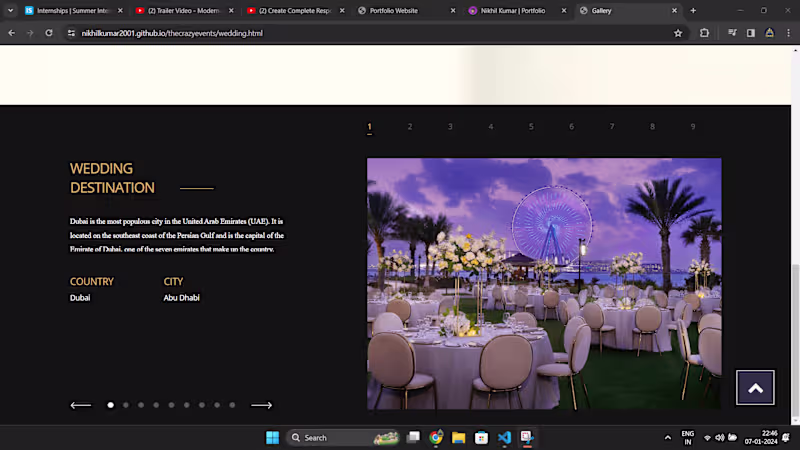This screenshot has height=450, width=800.
Task: Select slide number 8 in pagination
Action: coord(652,127)
